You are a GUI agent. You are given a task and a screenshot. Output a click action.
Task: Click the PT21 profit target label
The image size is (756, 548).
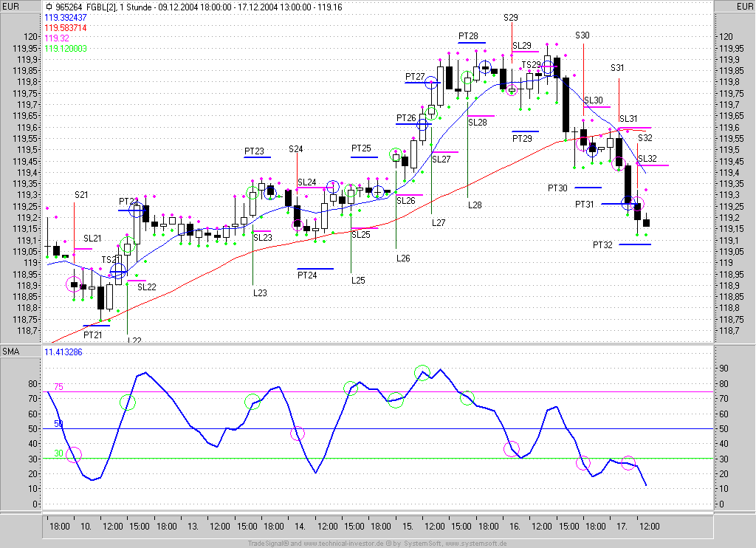[92, 335]
